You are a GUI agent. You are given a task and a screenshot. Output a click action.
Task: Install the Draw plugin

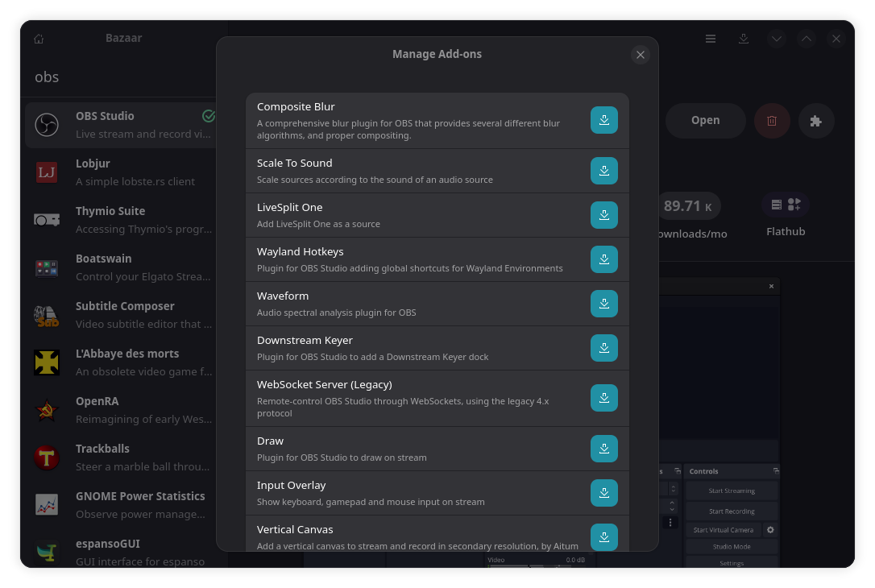604,449
